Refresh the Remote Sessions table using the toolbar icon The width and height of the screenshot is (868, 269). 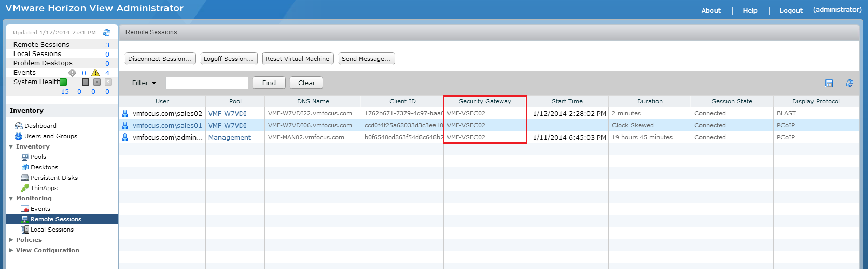click(x=849, y=83)
